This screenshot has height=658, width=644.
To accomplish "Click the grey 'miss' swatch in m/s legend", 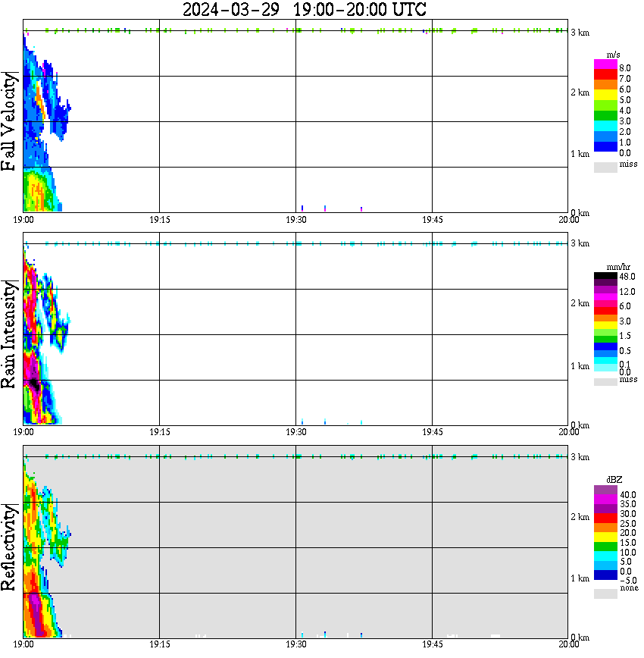I will (605, 167).
